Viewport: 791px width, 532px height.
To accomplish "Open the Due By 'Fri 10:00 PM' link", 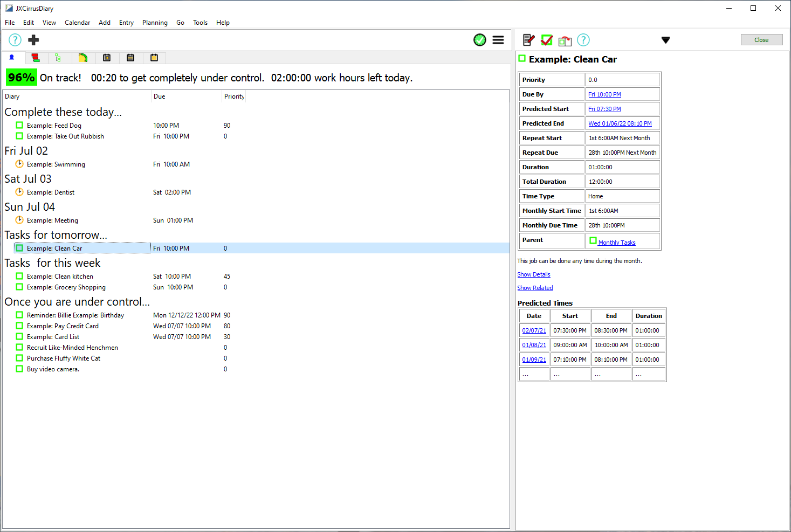I will pyautogui.click(x=604, y=94).
